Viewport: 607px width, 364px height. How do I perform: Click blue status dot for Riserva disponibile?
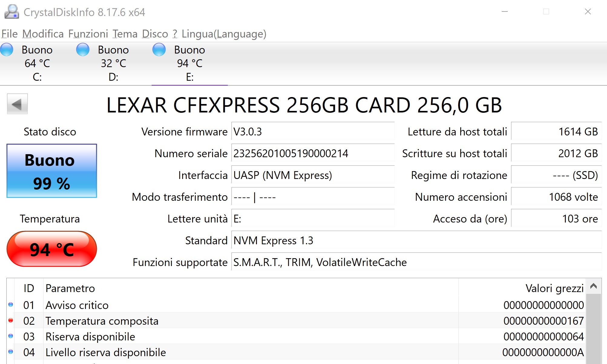(x=11, y=336)
